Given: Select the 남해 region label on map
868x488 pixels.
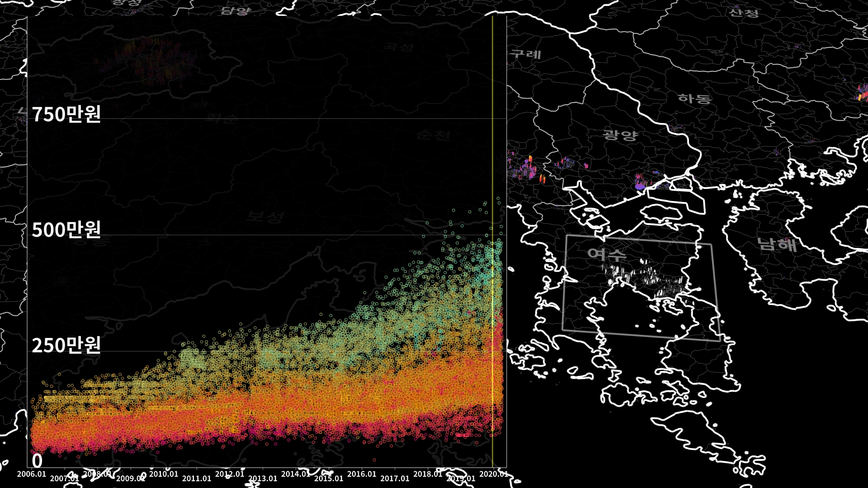Looking at the screenshot, I should point(777,244).
